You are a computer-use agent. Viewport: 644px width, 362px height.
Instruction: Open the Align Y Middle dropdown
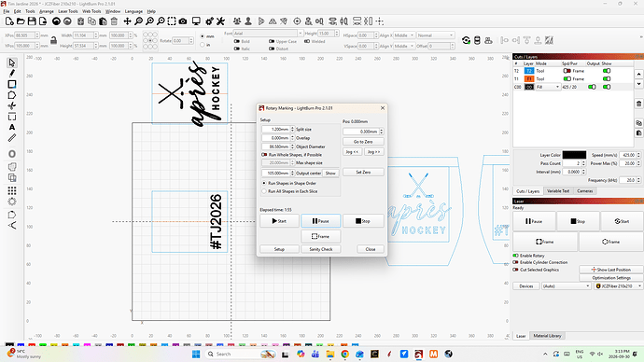point(404,46)
